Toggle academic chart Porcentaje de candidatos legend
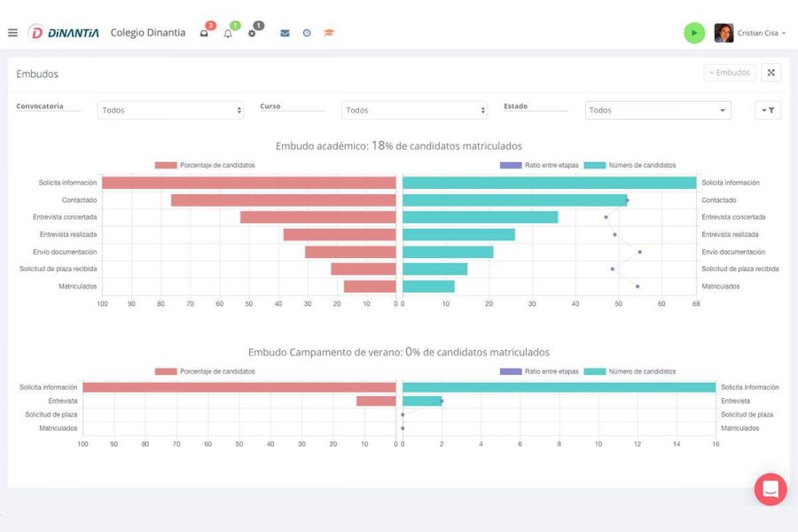Image resolution: width=798 pixels, height=532 pixels. coord(205,165)
